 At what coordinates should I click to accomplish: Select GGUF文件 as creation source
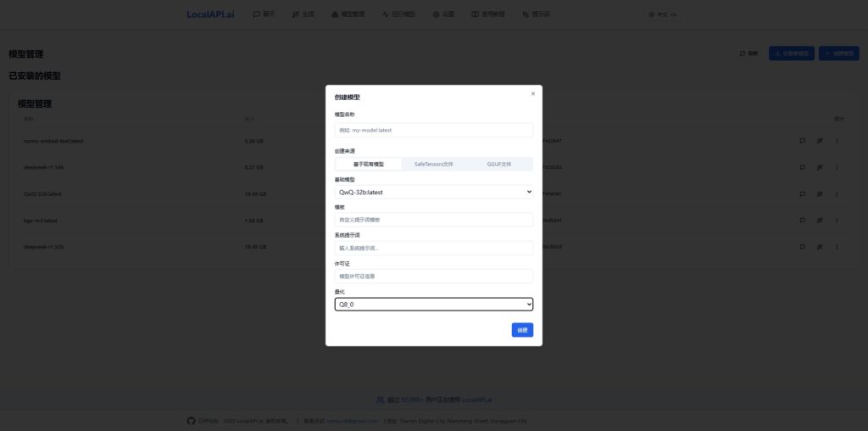pyautogui.click(x=498, y=164)
